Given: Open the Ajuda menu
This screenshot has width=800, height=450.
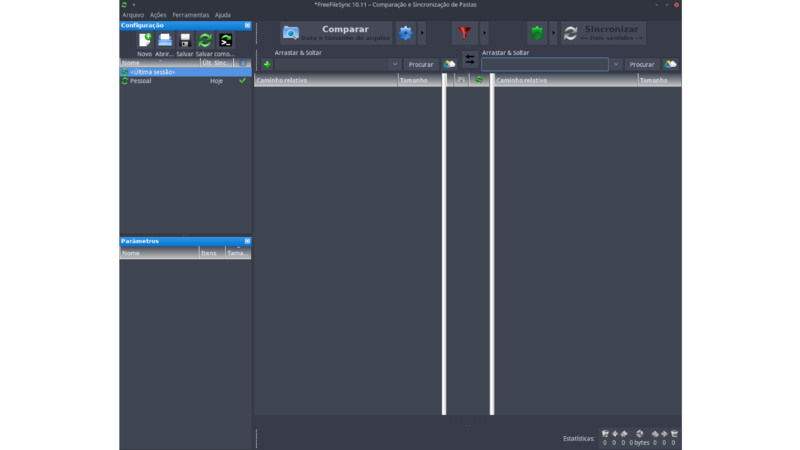Looking at the screenshot, I should (222, 15).
